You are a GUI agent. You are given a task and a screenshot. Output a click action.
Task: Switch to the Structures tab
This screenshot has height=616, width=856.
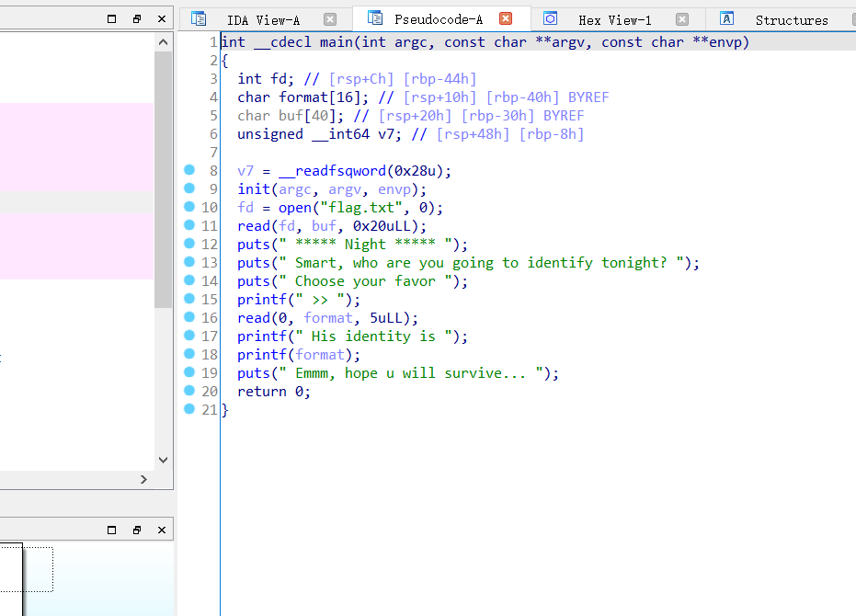point(792,20)
